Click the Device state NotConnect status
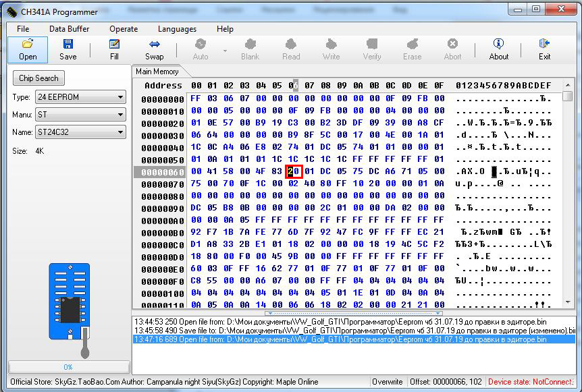 [x=529, y=382]
